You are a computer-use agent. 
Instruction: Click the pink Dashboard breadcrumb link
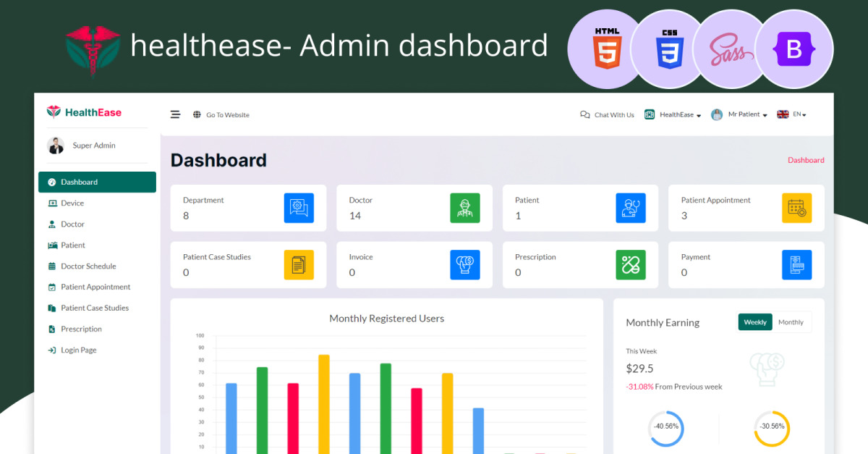(x=806, y=160)
